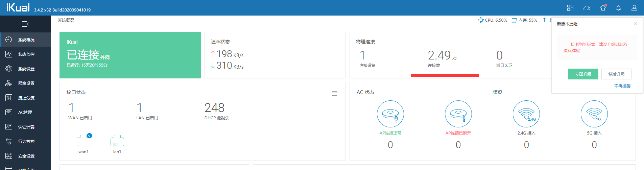Select the wan1 port icon
The height and width of the screenshot is (170, 644).
coord(84,141)
